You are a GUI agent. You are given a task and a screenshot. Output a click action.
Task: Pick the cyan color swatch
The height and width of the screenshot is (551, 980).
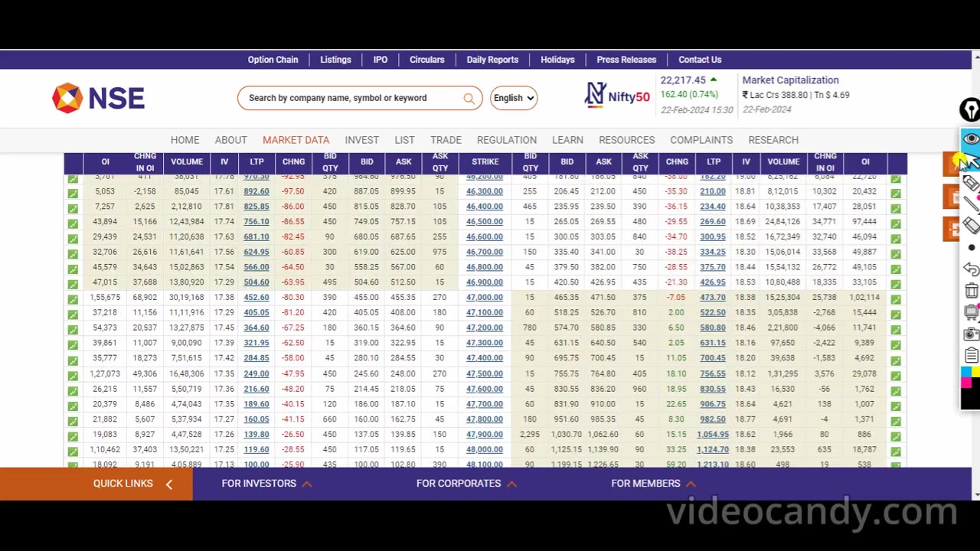[x=965, y=370]
